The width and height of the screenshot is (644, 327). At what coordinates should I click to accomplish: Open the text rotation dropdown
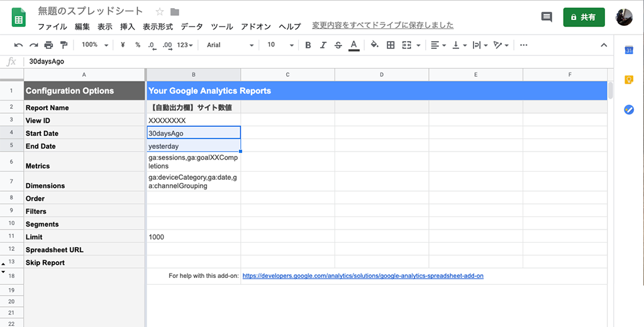click(x=501, y=45)
